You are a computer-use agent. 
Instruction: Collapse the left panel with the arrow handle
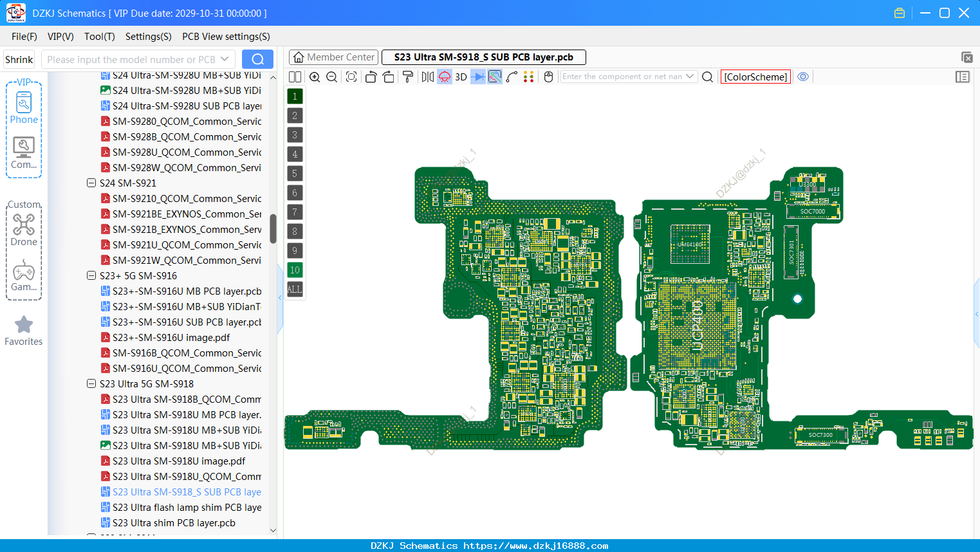[280, 298]
